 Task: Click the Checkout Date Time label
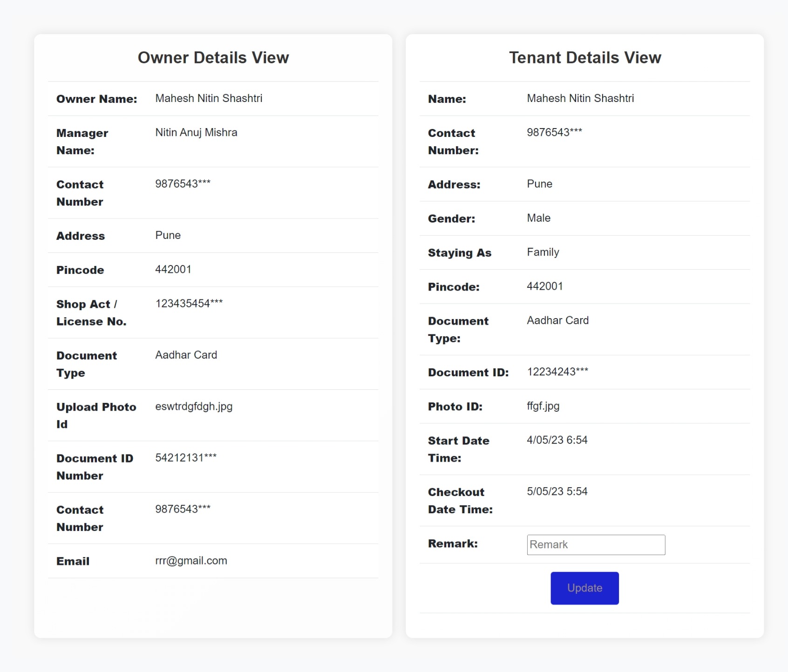click(460, 501)
